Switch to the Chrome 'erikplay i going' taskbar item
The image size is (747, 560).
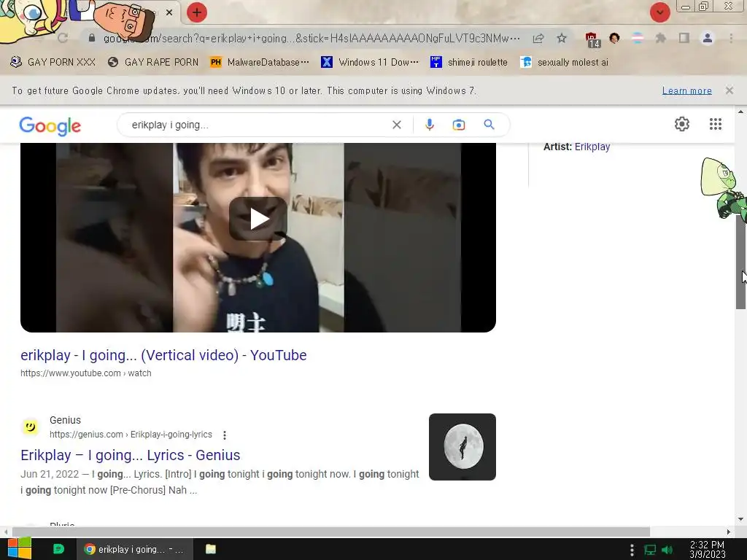135,549
